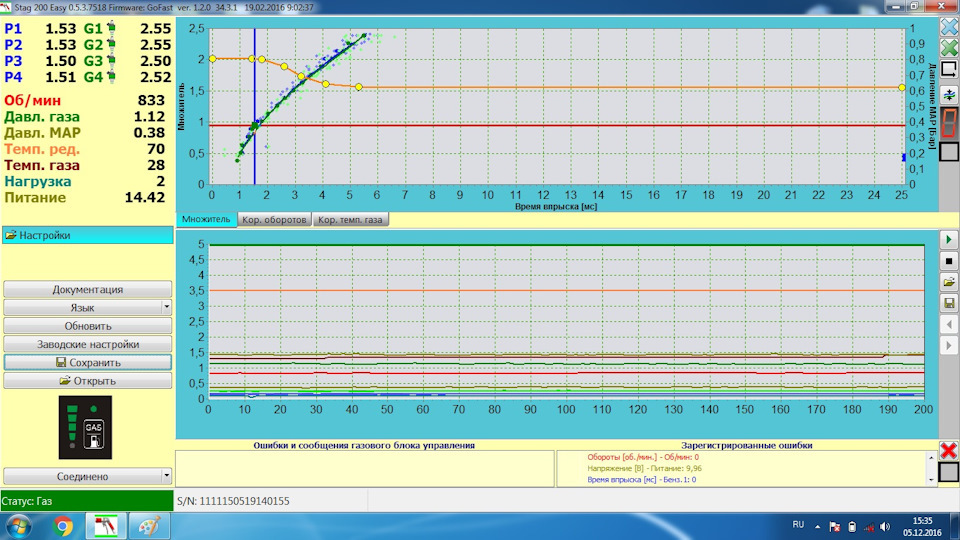960x540 pixels.
Task: Click gray square below red X icon
Action: tap(949, 472)
